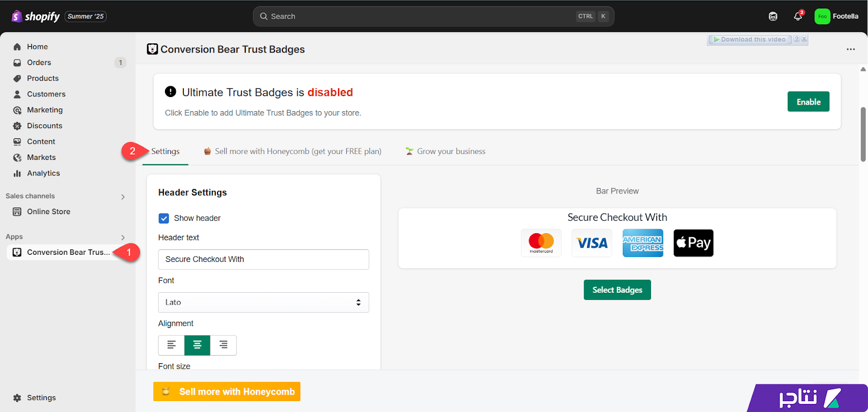
Task: Set alignment to center
Action: 197,345
